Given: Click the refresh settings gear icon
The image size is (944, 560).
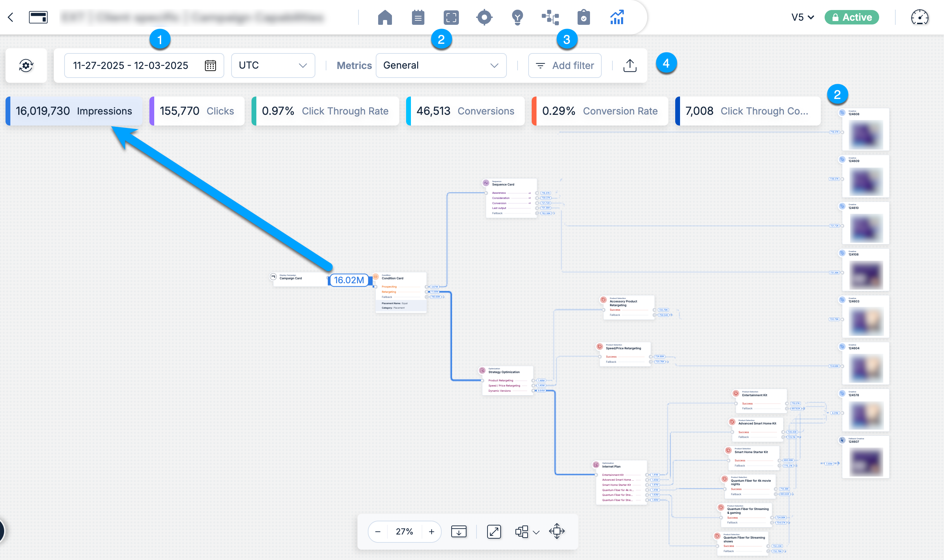Looking at the screenshot, I should tap(26, 65).
